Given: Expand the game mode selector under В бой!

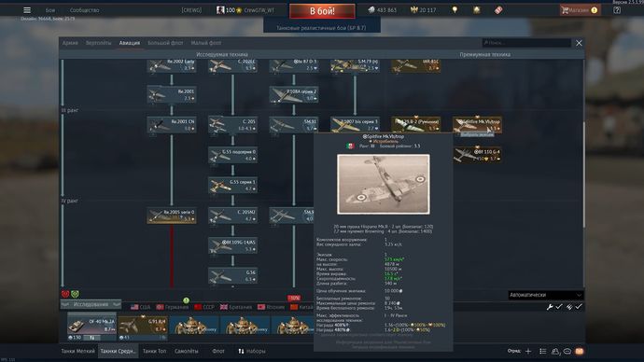Looking at the screenshot, I should click(x=322, y=28).
